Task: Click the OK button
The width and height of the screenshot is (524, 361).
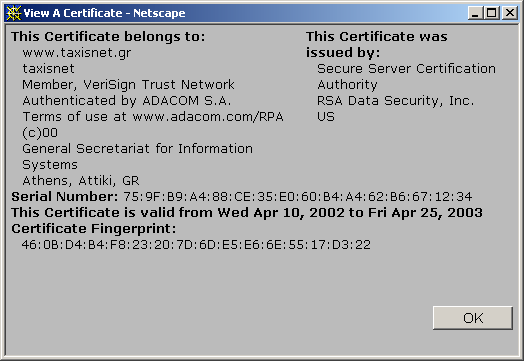Action: pos(473,318)
